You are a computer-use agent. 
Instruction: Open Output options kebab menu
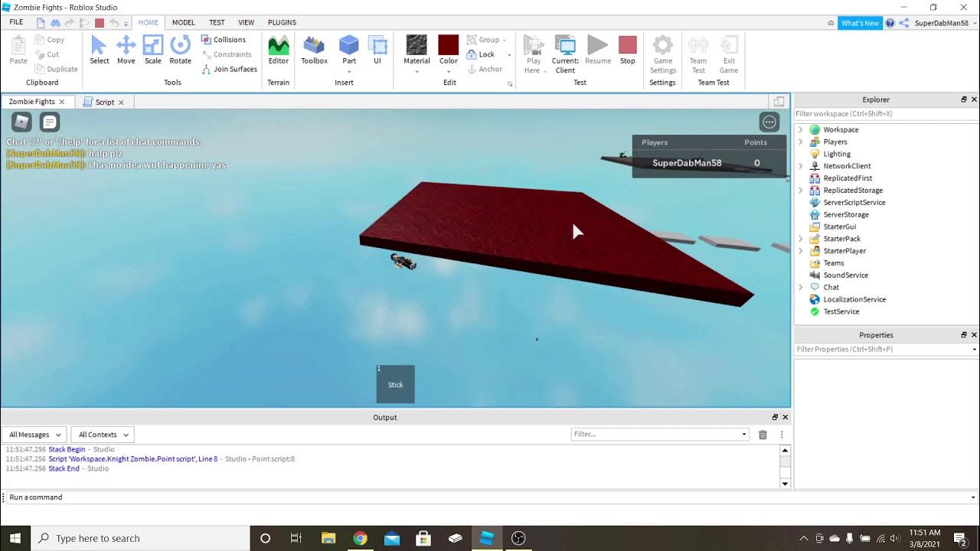coord(782,435)
